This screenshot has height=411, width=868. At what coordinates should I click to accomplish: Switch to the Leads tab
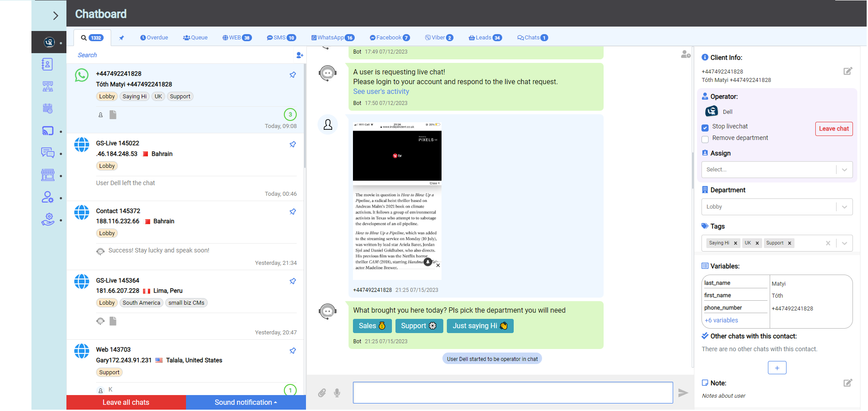pos(485,38)
